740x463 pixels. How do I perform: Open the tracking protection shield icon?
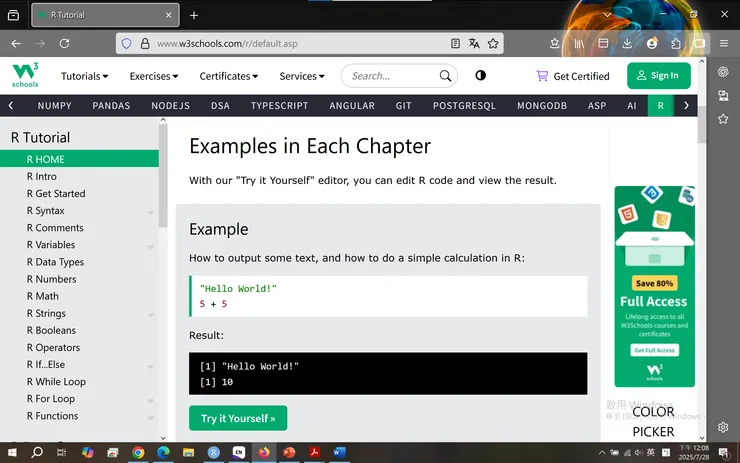126,43
